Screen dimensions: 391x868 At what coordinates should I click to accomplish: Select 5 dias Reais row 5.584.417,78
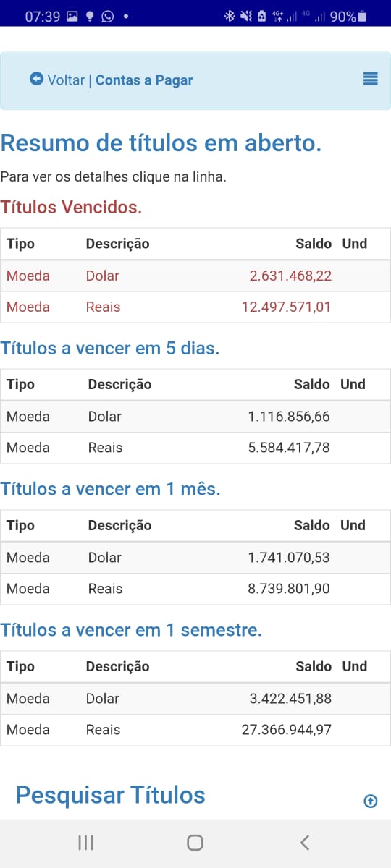pyautogui.click(x=195, y=448)
